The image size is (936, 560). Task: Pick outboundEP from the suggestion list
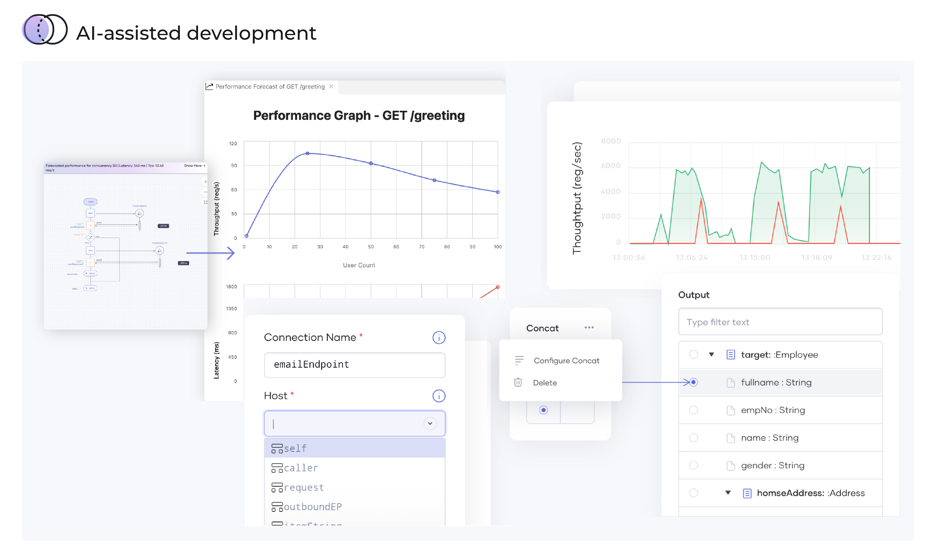(x=312, y=507)
